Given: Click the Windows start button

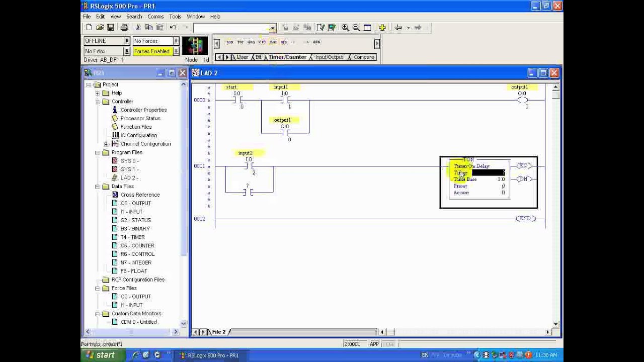Looking at the screenshot, I should pos(100,355).
